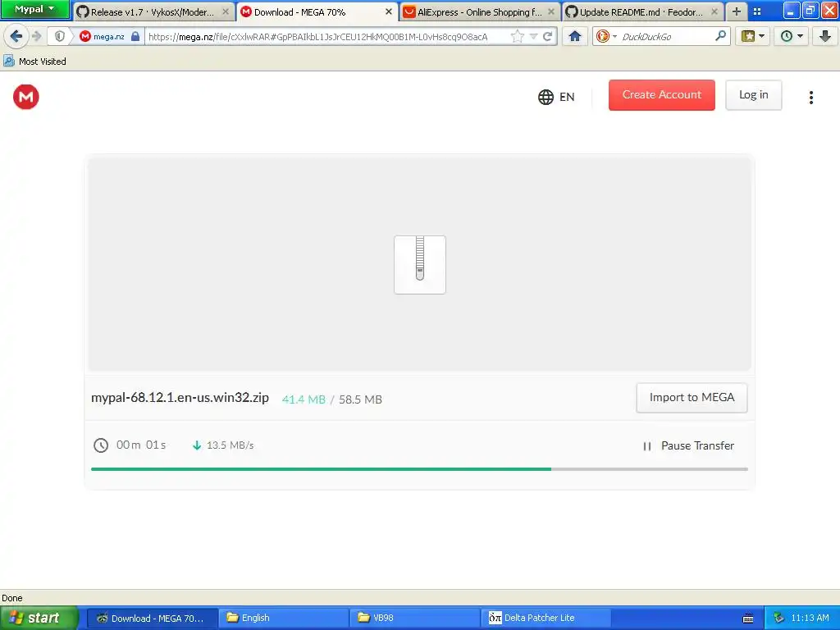Close the AliExpress tab
The image size is (840, 630).
(551, 11)
